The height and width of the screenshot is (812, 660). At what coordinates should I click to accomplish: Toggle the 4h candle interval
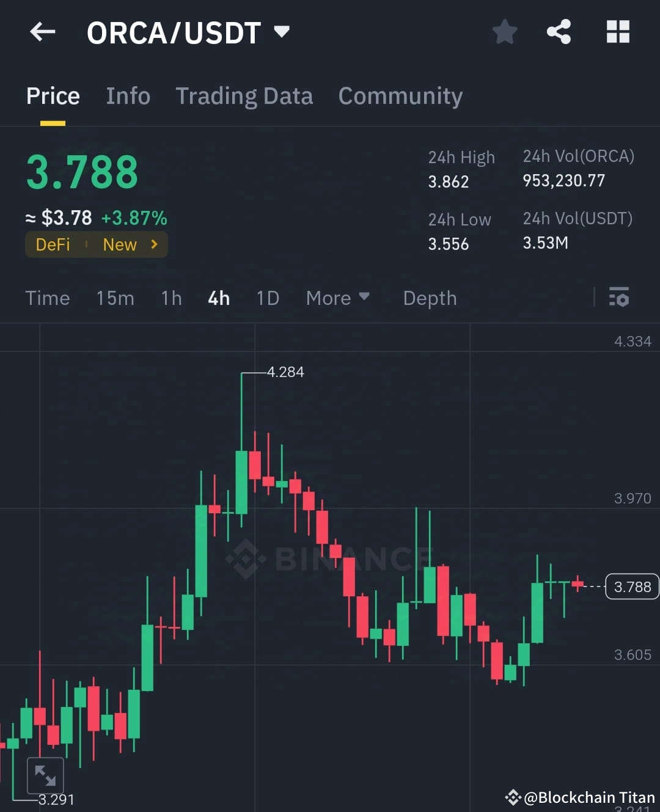click(218, 298)
